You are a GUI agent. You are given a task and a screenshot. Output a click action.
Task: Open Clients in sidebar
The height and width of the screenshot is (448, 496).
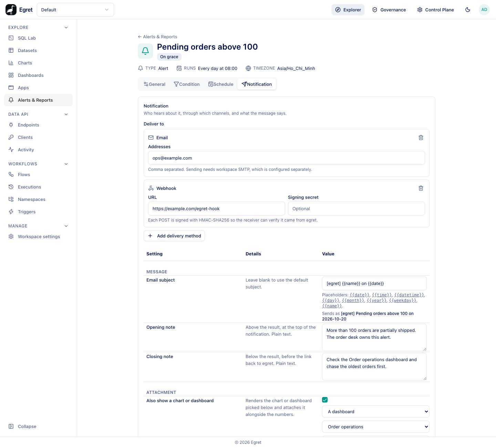(39, 137)
